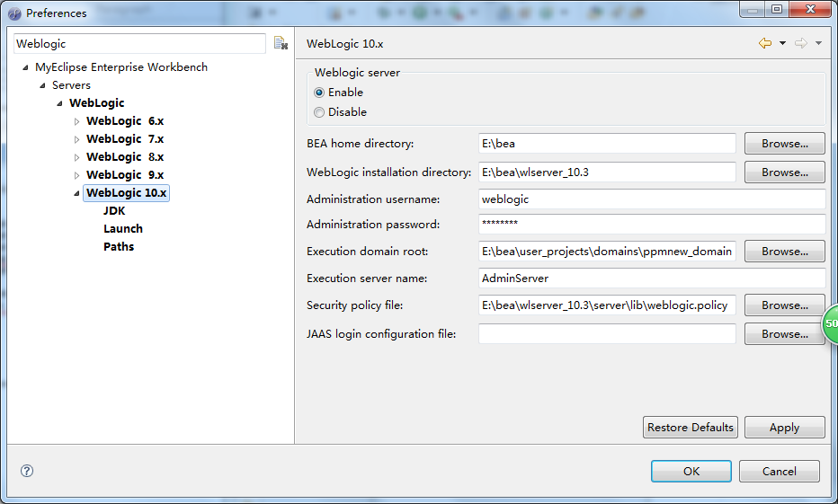Browse for JAAS login configuration file
Screen dimensions: 838x504
(785, 334)
